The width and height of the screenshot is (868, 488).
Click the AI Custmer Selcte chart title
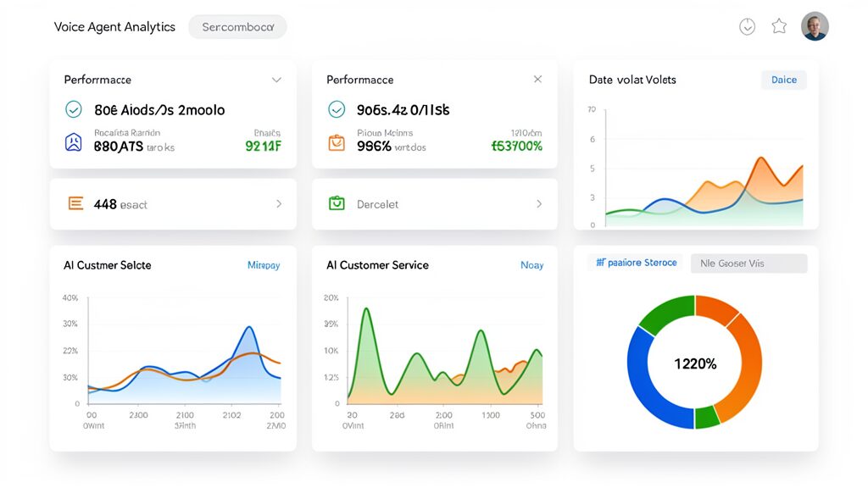pos(108,265)
